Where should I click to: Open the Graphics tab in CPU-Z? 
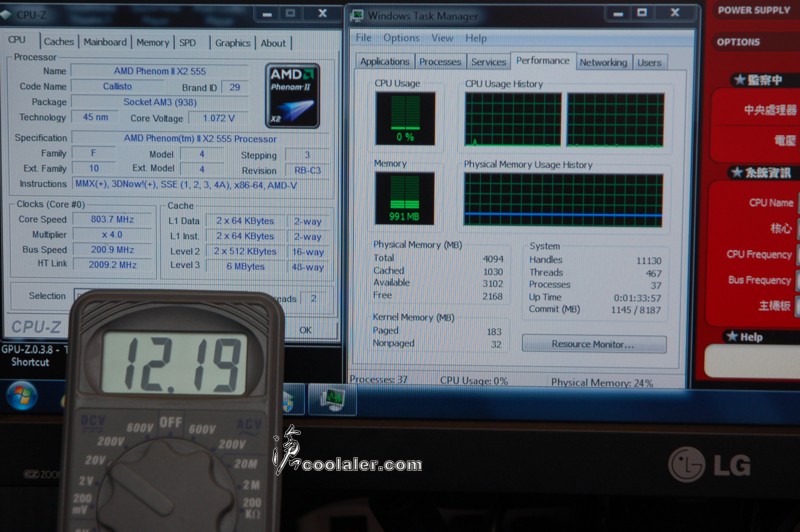pos(233,43)
